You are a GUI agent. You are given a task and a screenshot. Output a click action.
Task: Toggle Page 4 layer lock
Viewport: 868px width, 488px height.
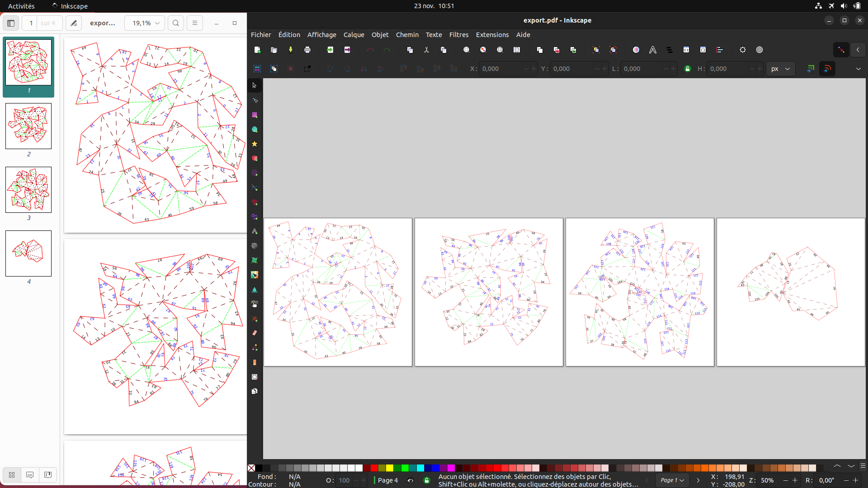pos(427,480)
